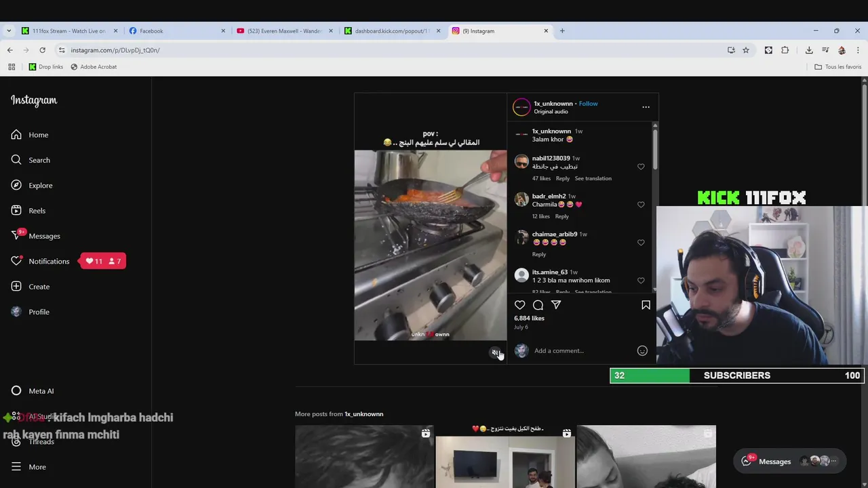Viewport: 868px width, 488px height.
Task: Switch to 111fox Stream tab
Action: [69, 30]
